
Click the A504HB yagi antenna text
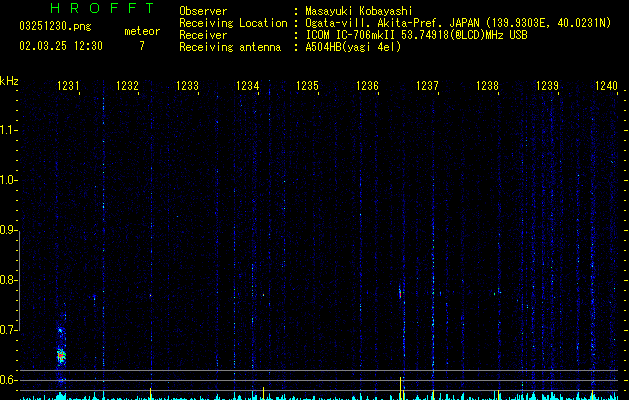(353, 47)
